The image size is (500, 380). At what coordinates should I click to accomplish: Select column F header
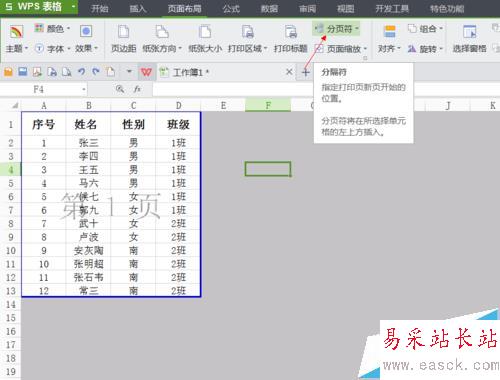point(268,106)
